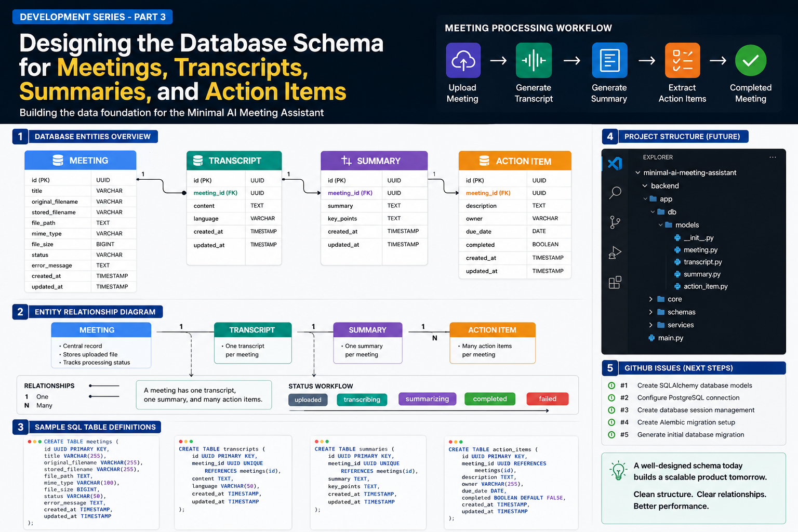Click the Python icon beside action_item.py

(677, 286)
